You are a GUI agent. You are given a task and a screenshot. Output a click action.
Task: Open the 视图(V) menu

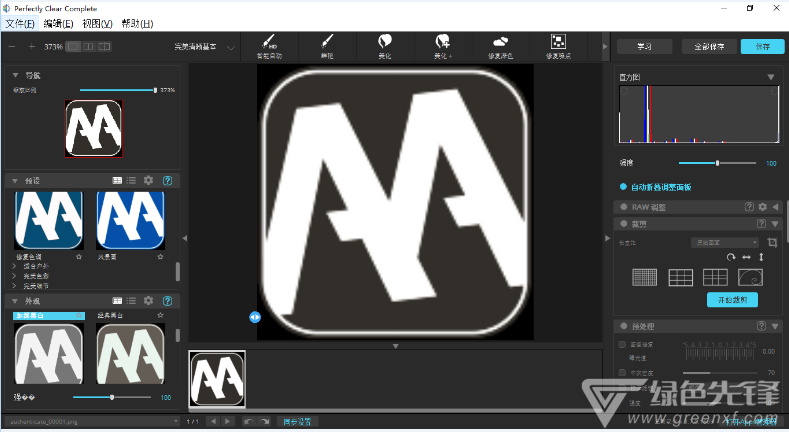click(x=97, y=24)
